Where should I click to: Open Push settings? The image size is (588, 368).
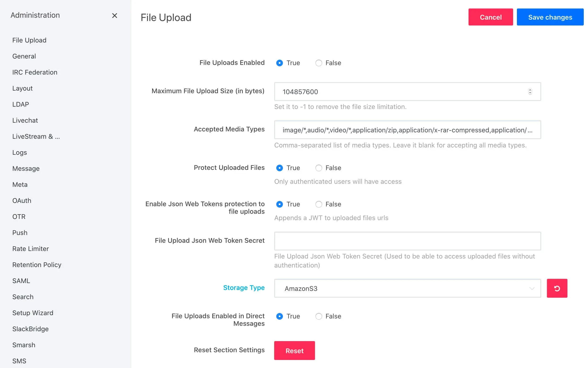coord(20,233)
